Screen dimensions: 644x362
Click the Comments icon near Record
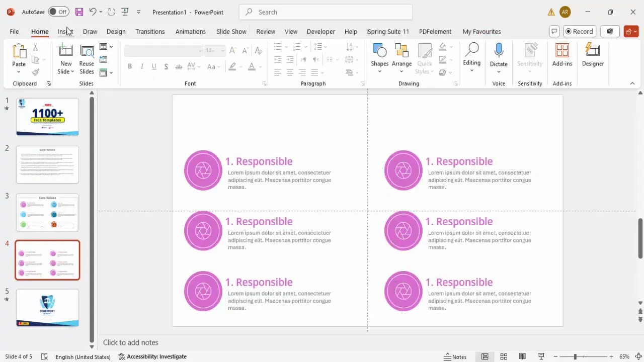(554, 31)
